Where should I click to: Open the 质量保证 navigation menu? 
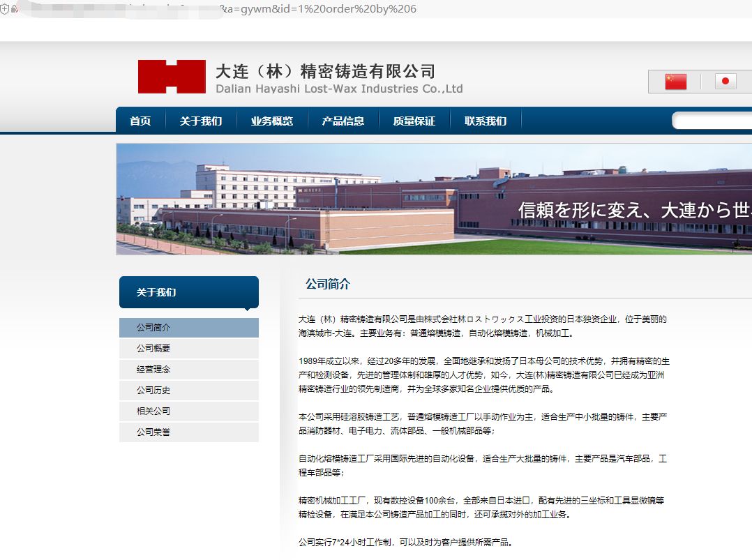point(414,121)
